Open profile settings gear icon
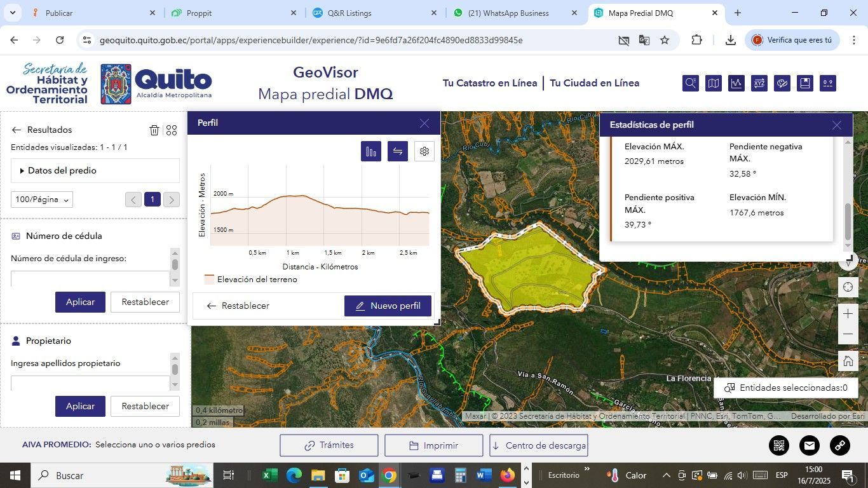Viewport: 868px width, 488px height. pos(424,151)
